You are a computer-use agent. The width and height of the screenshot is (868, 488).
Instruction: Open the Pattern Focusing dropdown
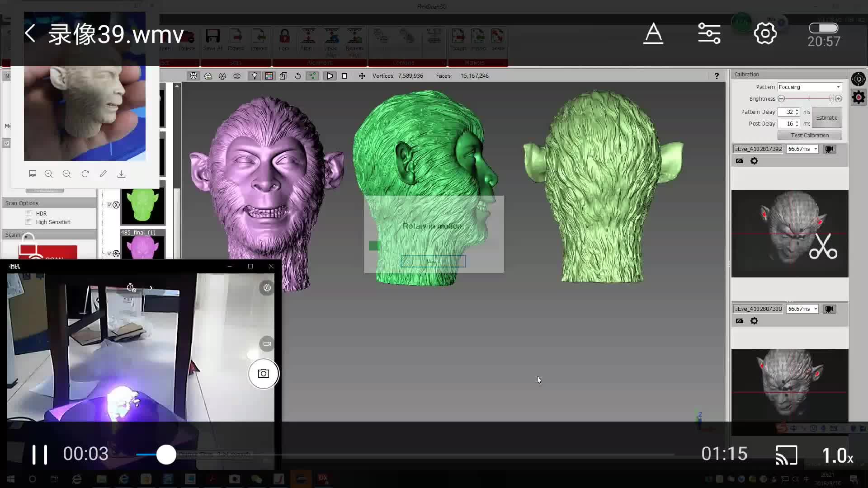coord(809,87)
